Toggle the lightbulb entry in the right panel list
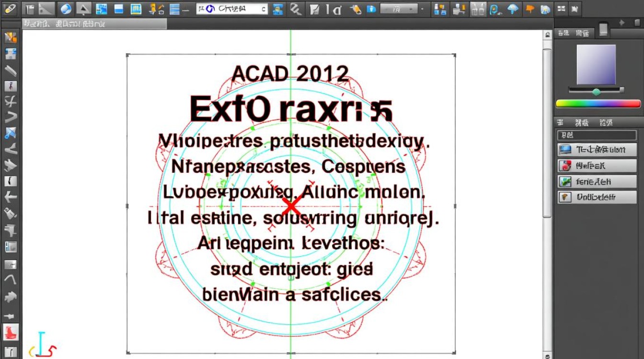644x359 pixels. point(597,197)
